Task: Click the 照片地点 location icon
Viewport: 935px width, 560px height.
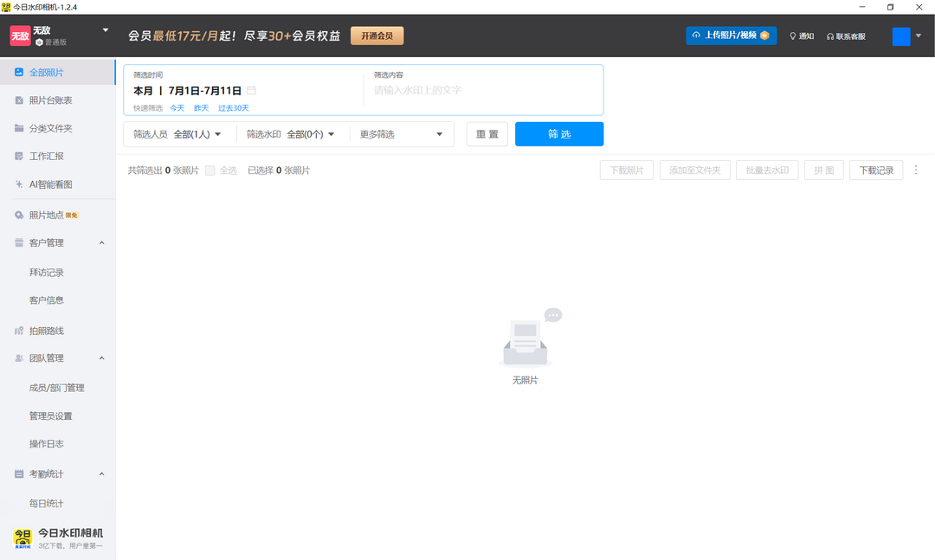Action: pos(20,215)
